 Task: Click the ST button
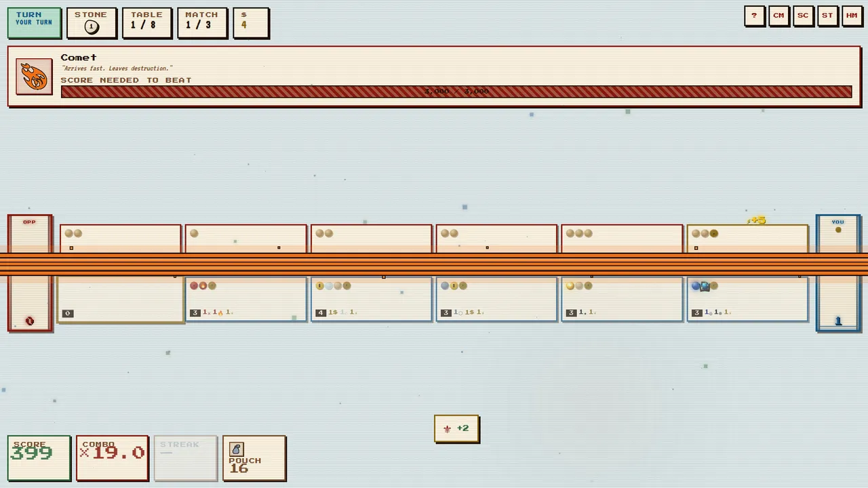coord(827,16)
